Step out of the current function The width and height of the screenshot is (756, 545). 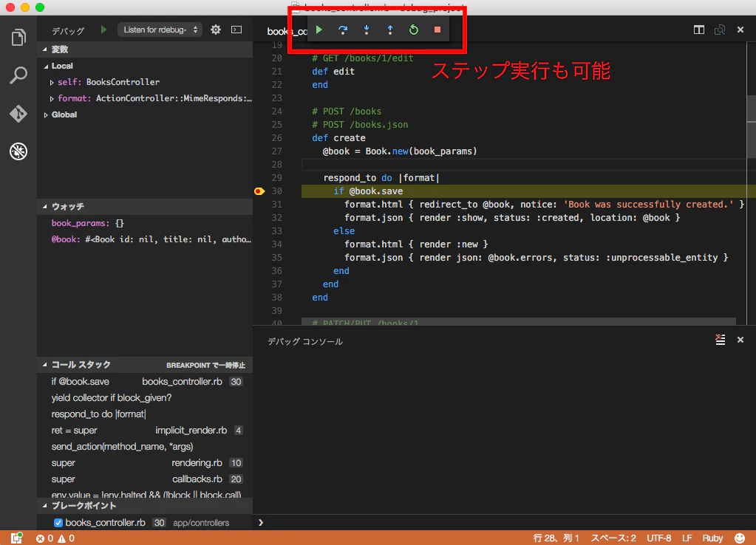click(390, 30)
